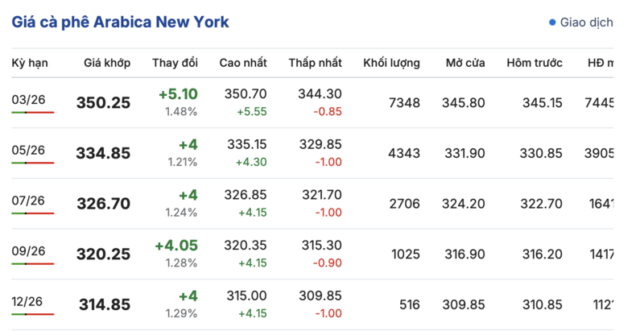Open the Giá cà phê Arabica New York title
The height and width of the screenshot is (331, 644).
click(120, 22)
